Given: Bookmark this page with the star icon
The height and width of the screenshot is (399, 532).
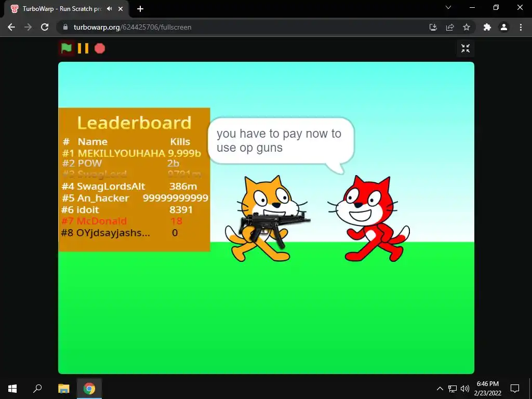Looking at the screenshot, I should (467, 27).
